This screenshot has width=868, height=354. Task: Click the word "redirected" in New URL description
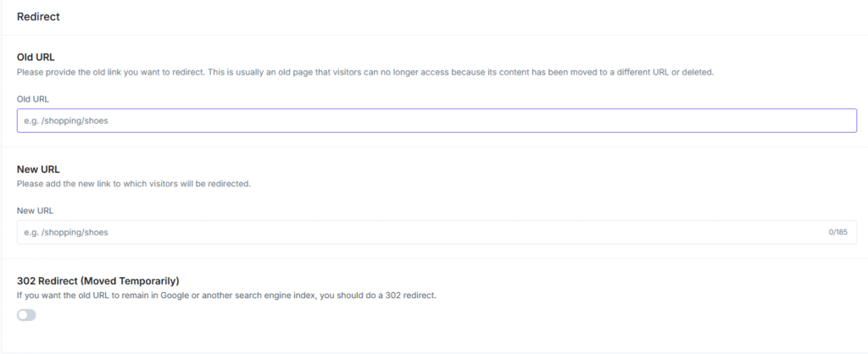(230, 183)
